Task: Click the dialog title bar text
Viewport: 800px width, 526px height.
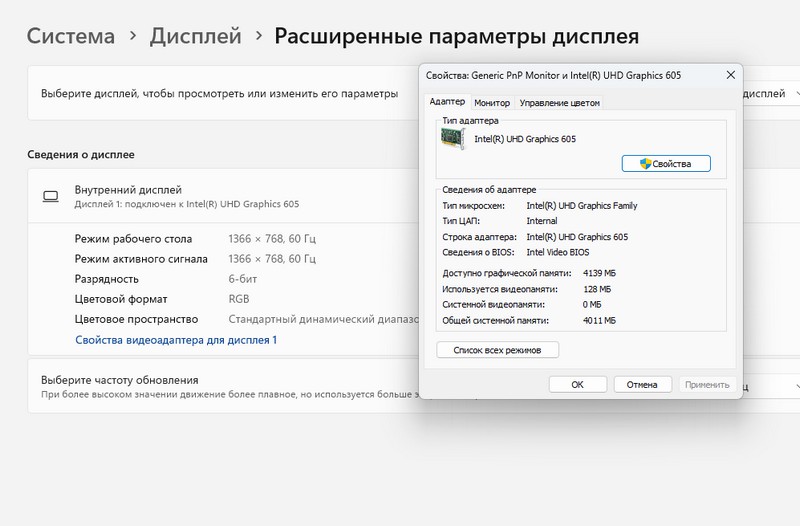Action: (540, 76)
